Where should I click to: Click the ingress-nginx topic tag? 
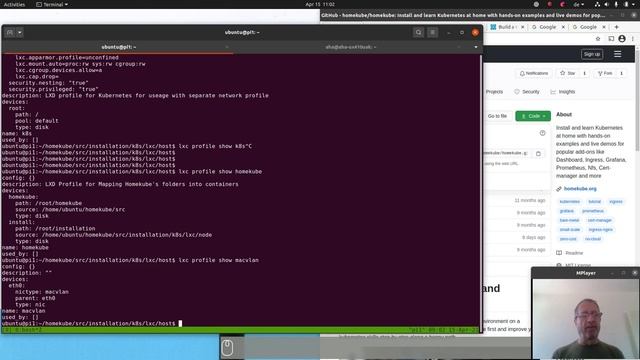600,230
